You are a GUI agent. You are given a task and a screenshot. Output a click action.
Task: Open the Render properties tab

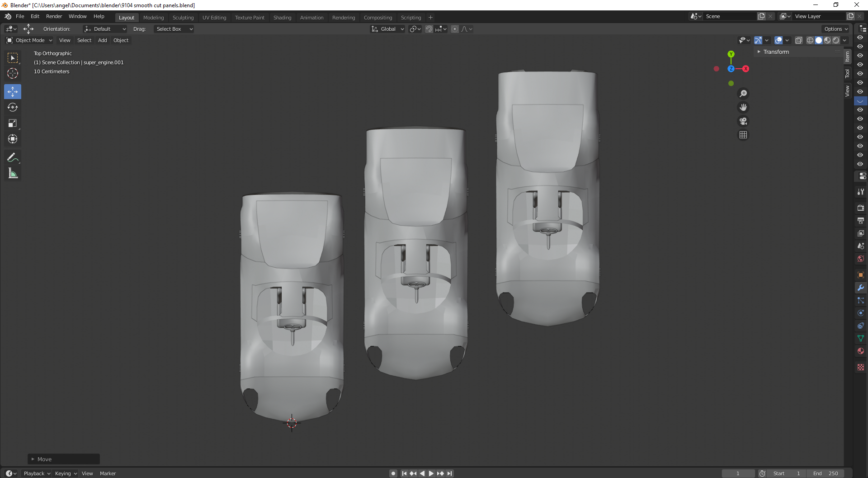click(860, 208)
